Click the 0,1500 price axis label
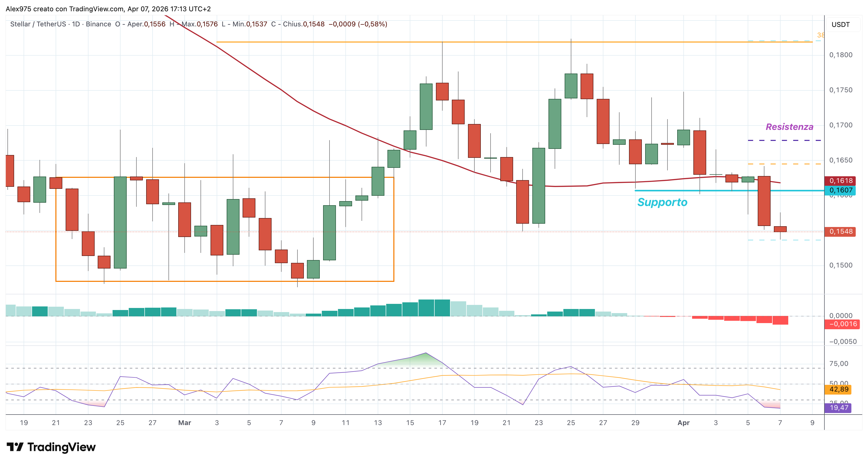 (841, 265)
